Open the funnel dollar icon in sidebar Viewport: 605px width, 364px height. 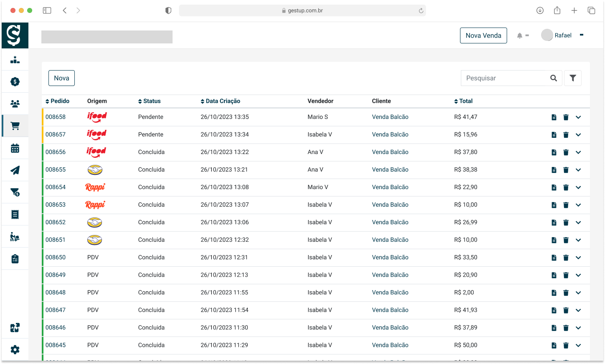click(x=15, y=192)
